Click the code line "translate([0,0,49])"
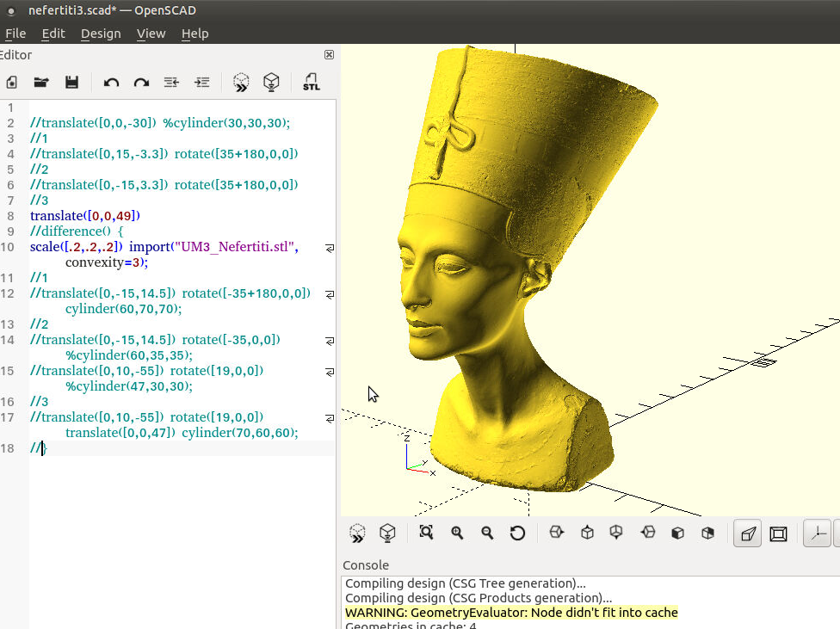840x629 pixels. point(85,216)
